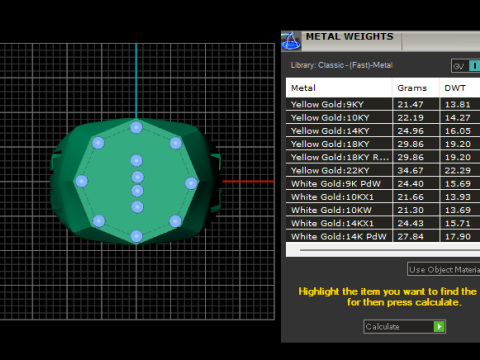Click the 27.84 grams value

(x=410, y=236)
